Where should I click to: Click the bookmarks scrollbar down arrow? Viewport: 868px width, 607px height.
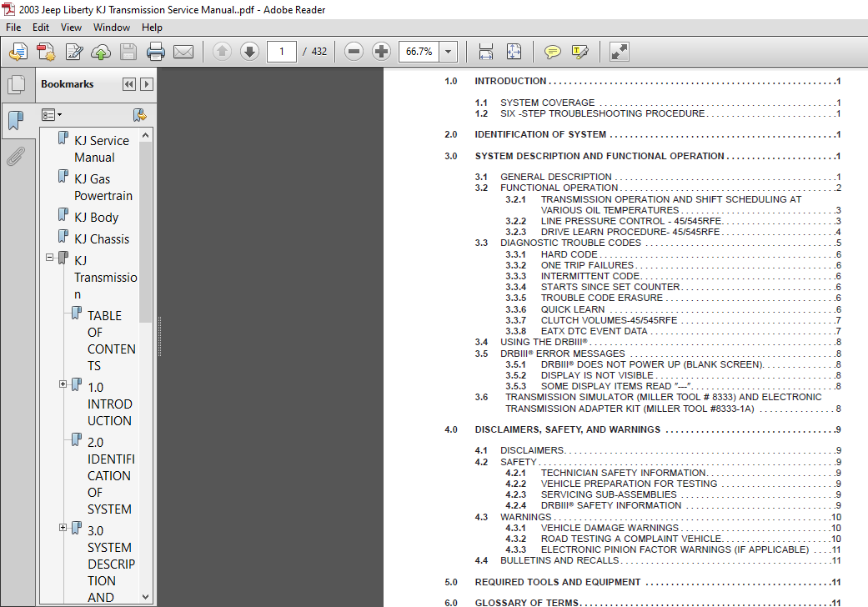coord(146,597)
